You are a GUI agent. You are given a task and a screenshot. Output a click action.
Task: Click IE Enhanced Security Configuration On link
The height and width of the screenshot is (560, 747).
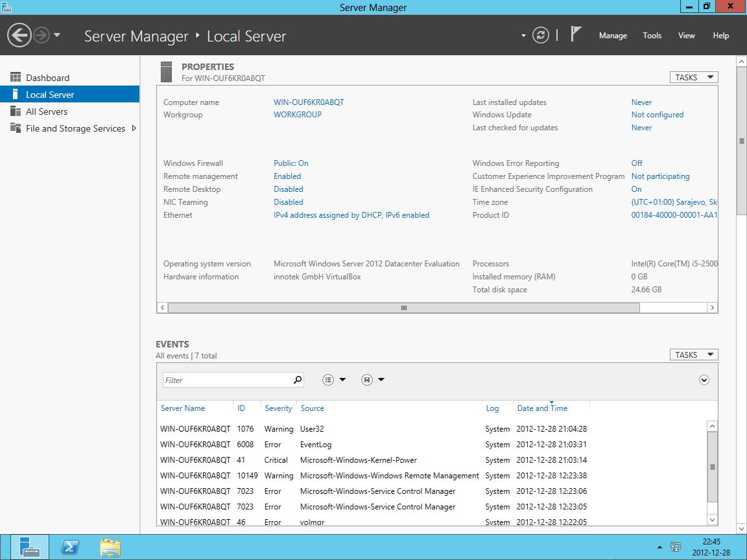[636, 189]
